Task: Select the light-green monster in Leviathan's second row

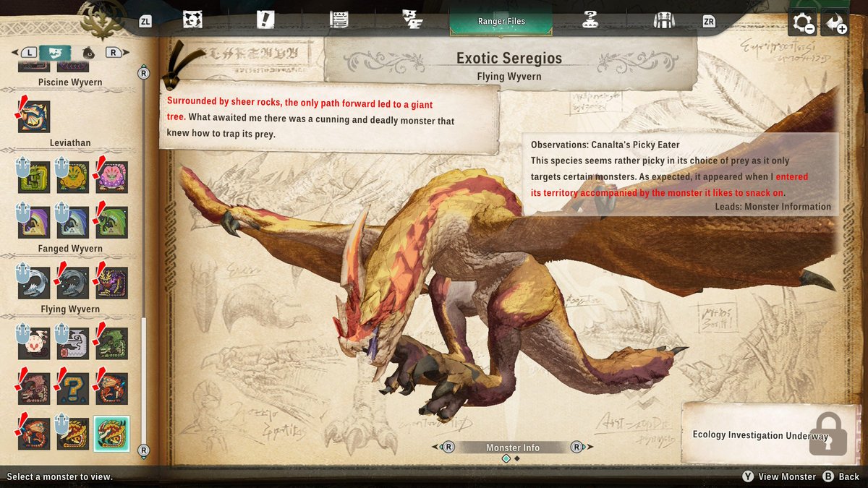Action: point(112,222)
